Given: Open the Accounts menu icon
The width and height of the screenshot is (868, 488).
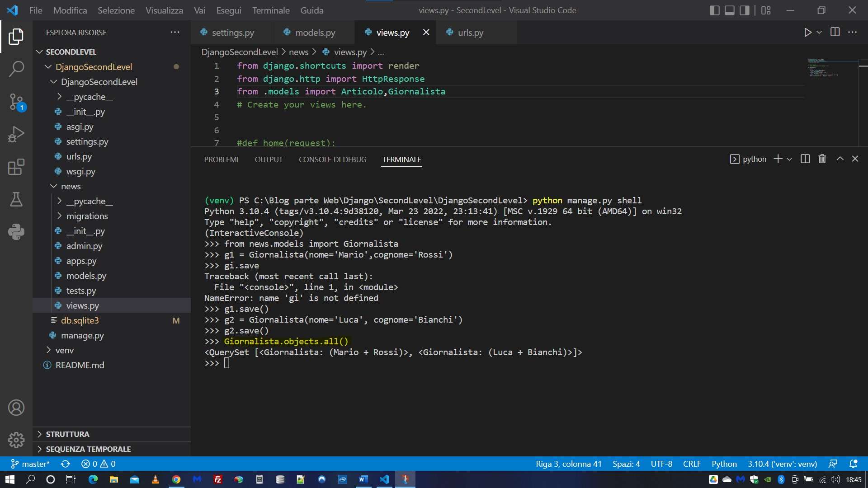Looking at the screenshot, I should (16, 408).
